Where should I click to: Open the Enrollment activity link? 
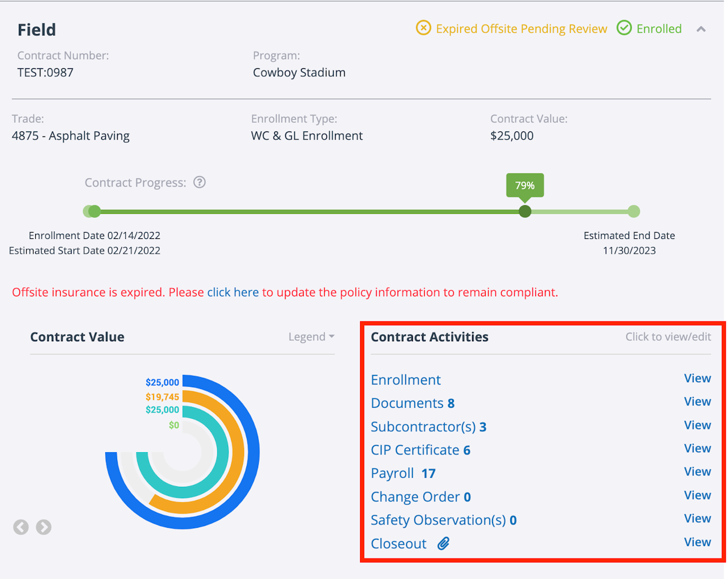[406, 380]
